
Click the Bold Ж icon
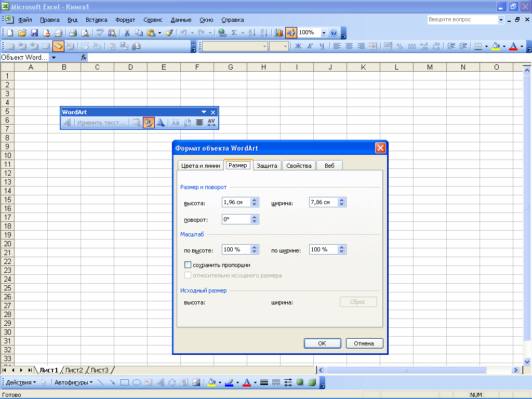pyautogui.click(x=298, y=46)
